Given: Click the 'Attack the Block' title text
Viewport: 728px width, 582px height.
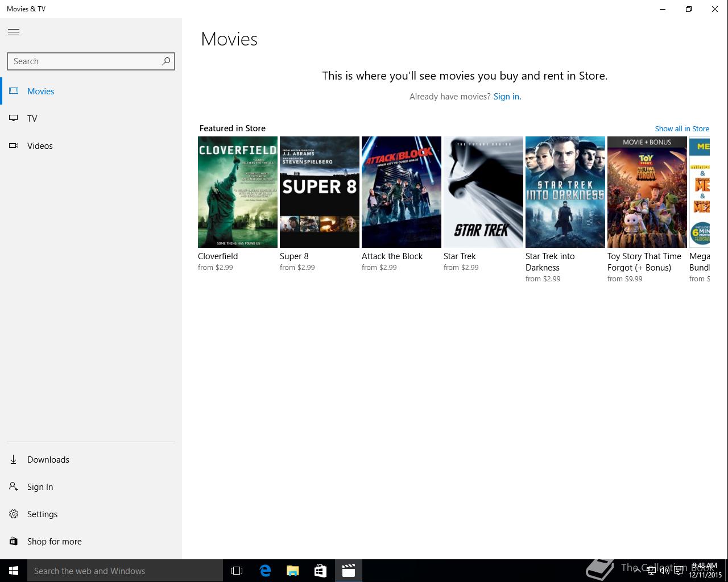Looking at the screenshot, I should point(392,256).
